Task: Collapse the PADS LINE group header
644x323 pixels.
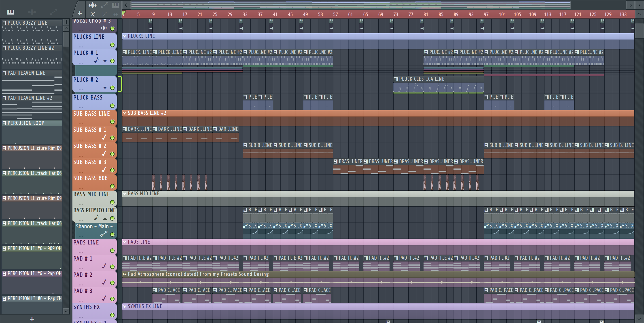Action: [125, 242]
